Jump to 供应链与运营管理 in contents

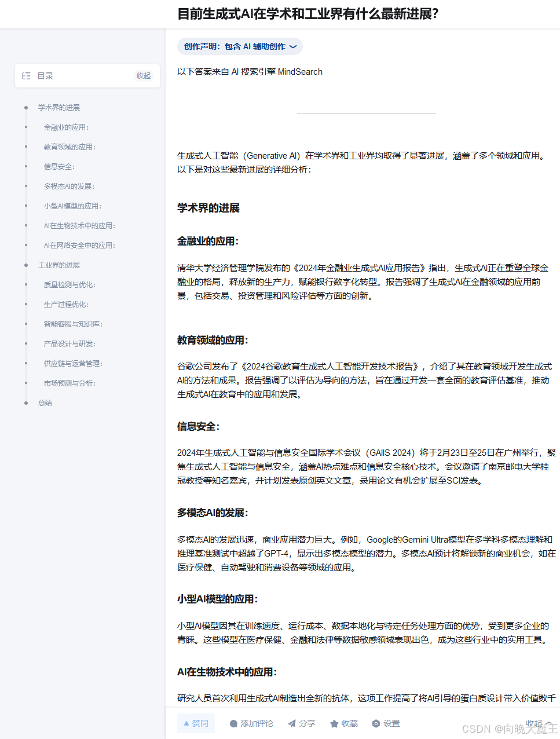[x=73, y=364]
